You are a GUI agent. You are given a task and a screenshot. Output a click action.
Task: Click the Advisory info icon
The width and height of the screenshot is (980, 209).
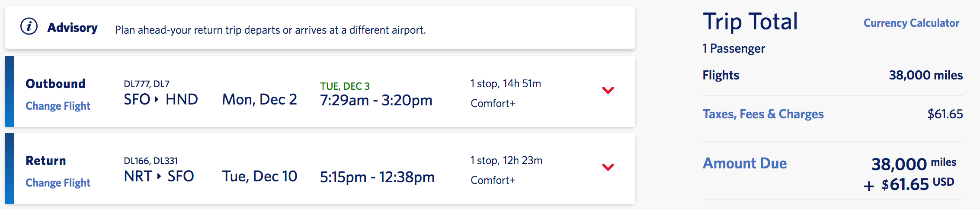pos(29,27)
